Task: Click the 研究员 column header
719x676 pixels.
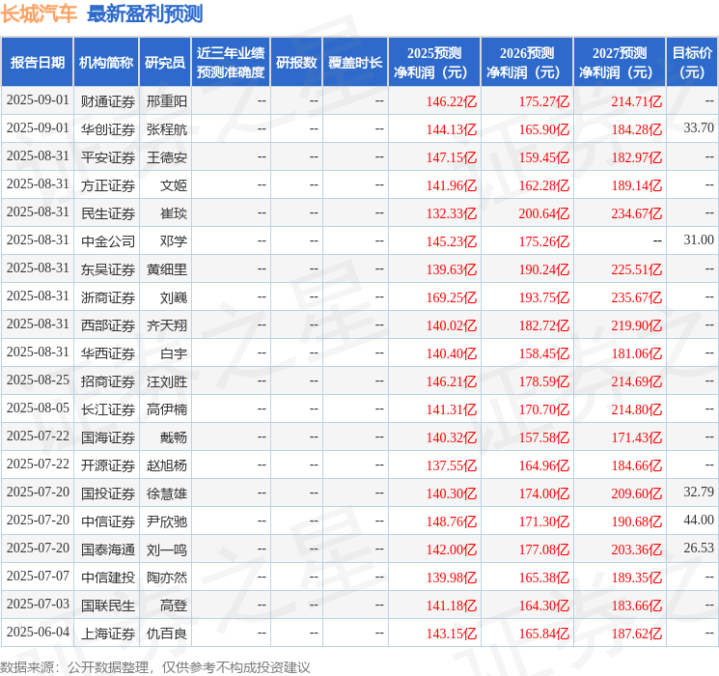Action: click(x=165, y=62)
